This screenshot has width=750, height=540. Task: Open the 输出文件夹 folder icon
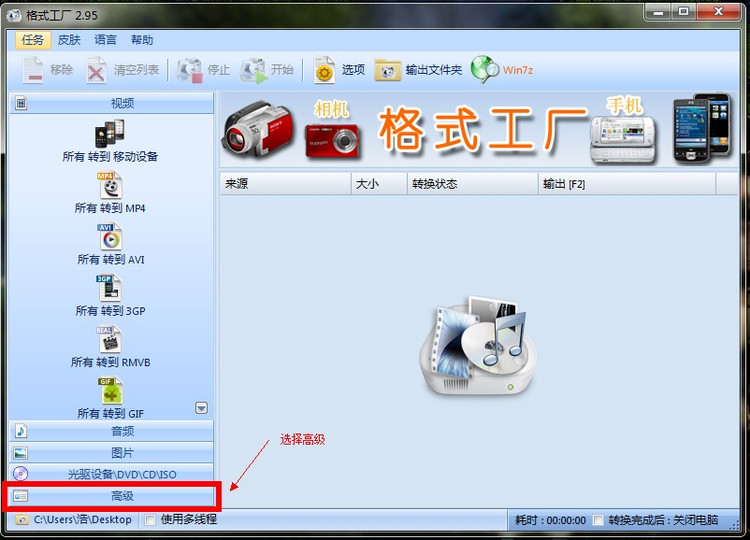click(387, 71)
